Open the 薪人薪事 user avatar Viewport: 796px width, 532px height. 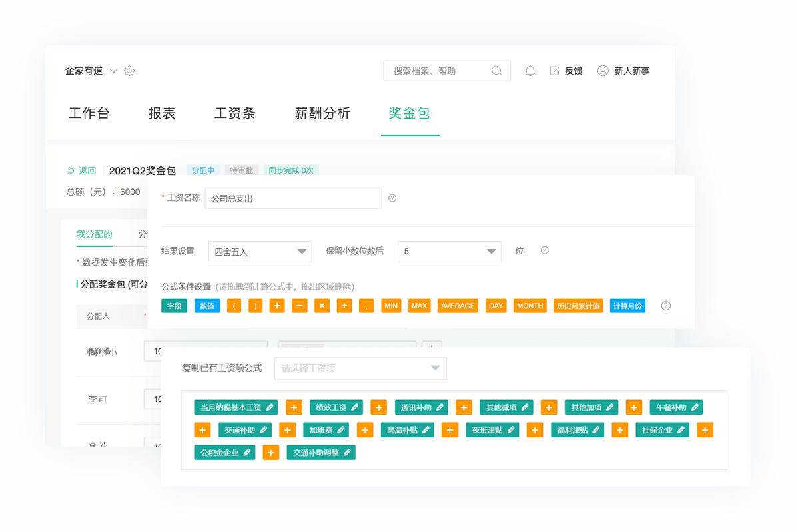pyautogui.click(x=603, y=71)
